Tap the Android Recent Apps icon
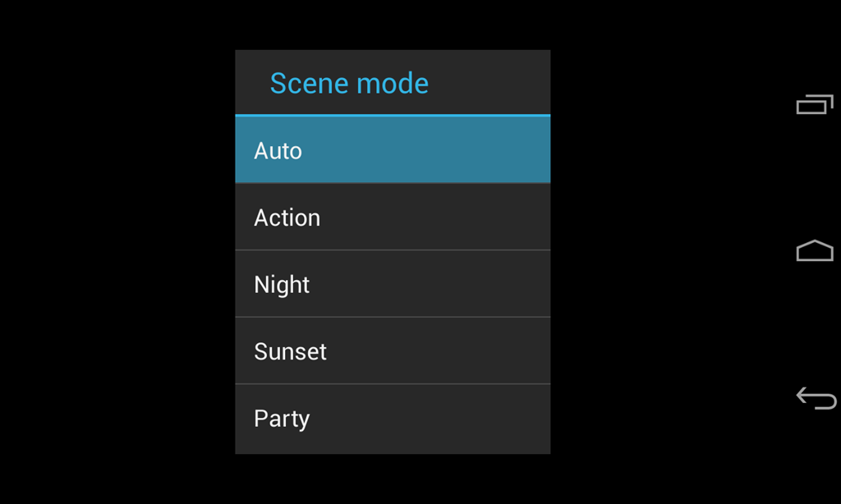The width and height of the screenshot is (841, 504). pos(815,104)
